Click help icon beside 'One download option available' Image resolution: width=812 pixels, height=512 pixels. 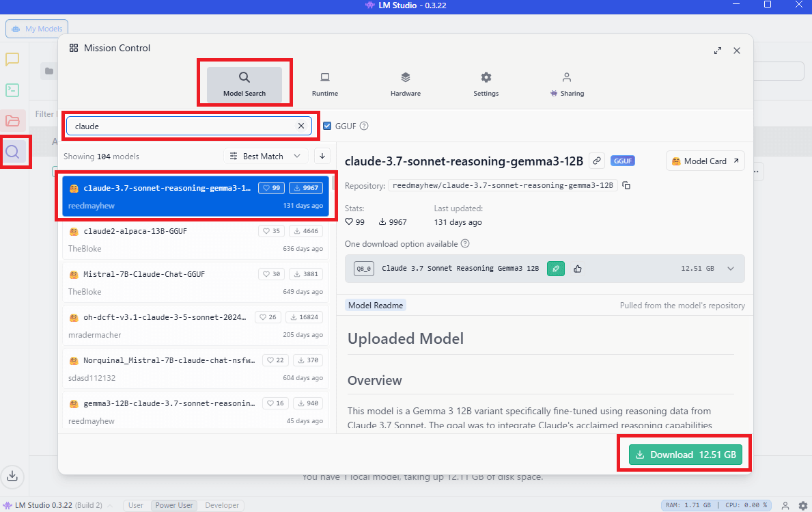465,243
